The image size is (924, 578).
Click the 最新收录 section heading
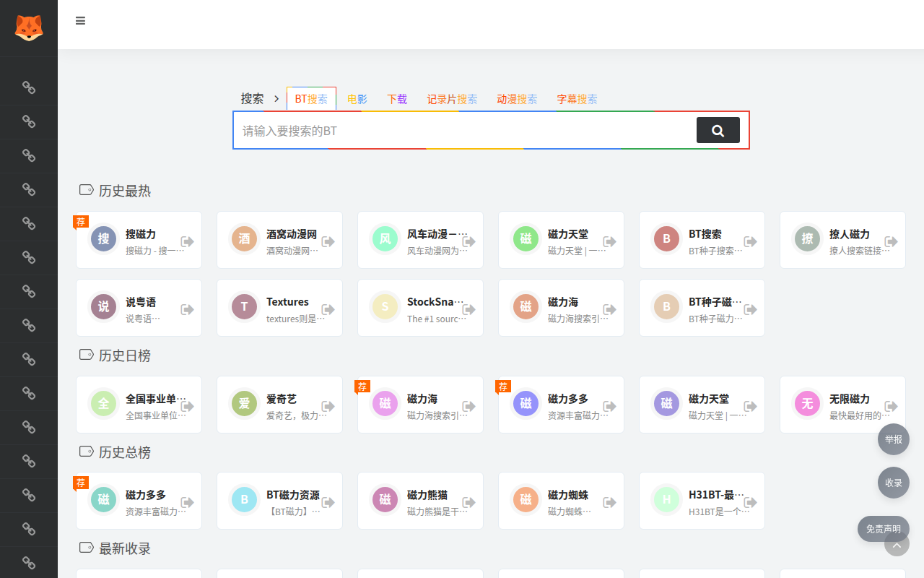tap(125, 548)
